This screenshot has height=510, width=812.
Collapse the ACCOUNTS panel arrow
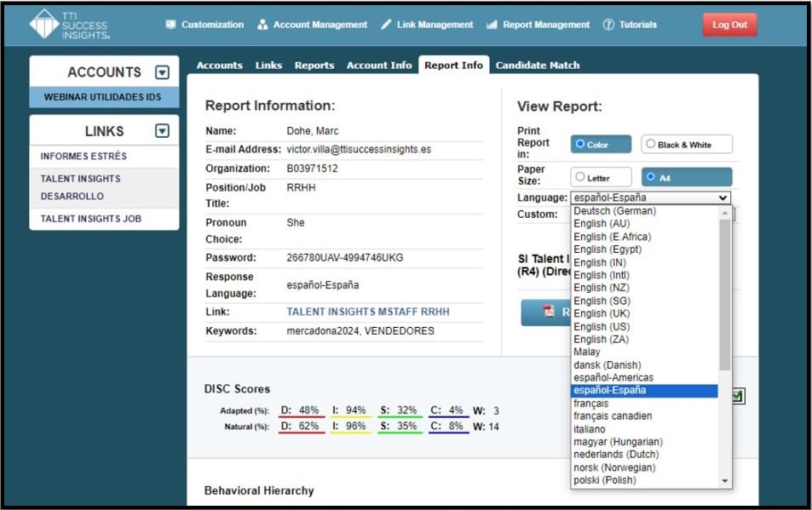(x=162, y=72)
